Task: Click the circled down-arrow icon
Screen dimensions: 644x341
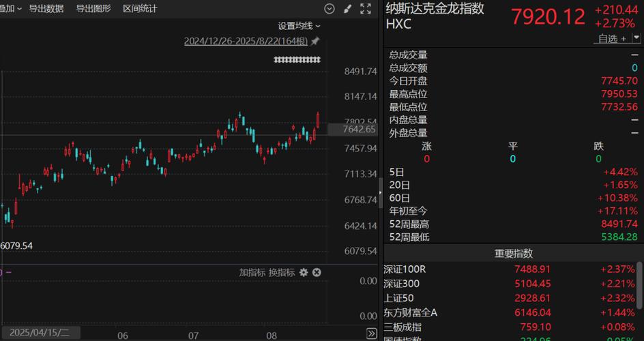Action: 330,9
